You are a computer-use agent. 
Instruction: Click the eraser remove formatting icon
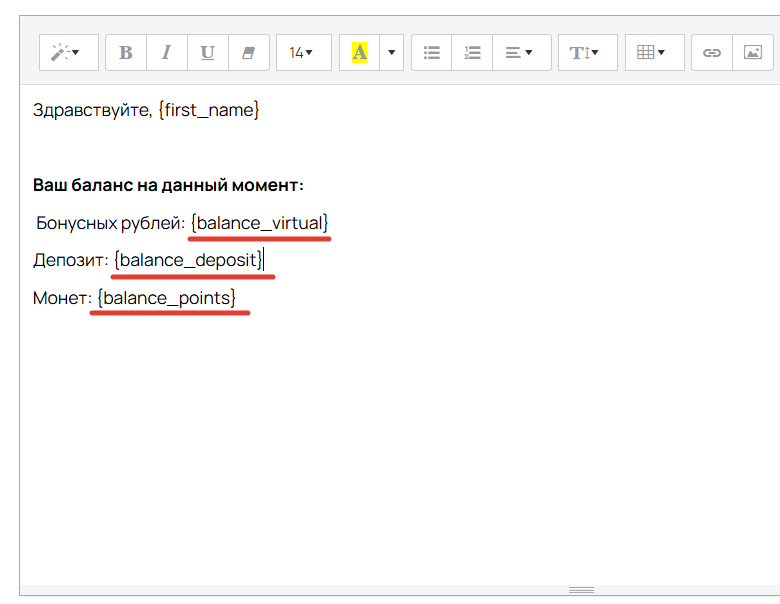249,53
